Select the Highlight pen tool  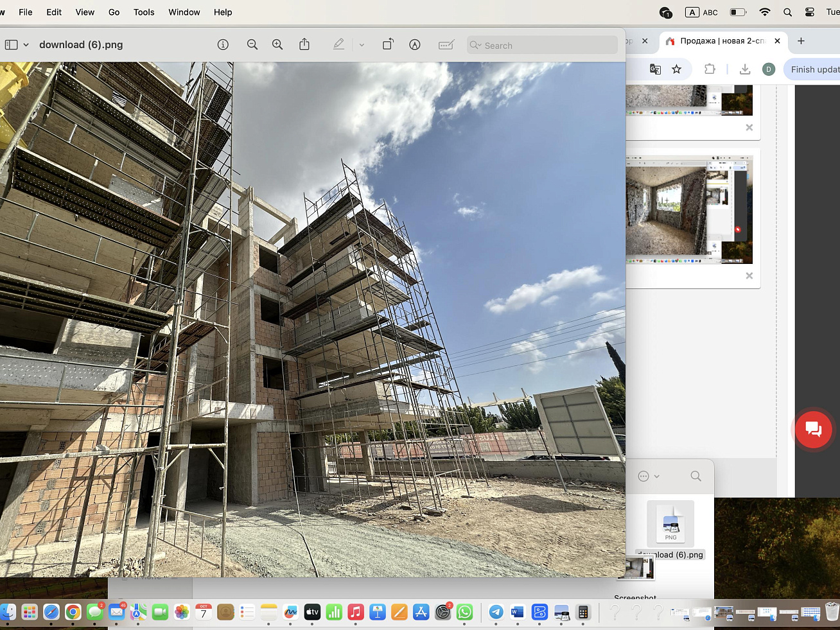pyautogui.click(x=338, y=45)
